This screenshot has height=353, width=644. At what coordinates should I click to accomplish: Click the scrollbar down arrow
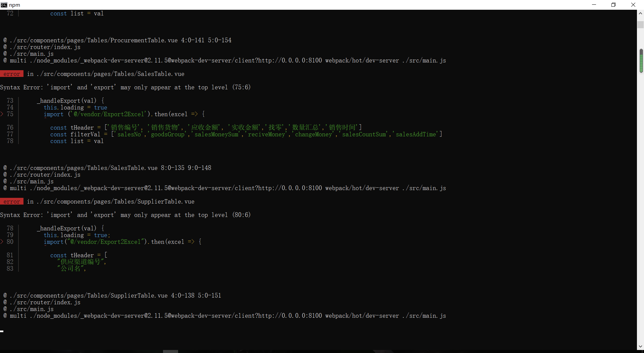(x=641, y=346)
